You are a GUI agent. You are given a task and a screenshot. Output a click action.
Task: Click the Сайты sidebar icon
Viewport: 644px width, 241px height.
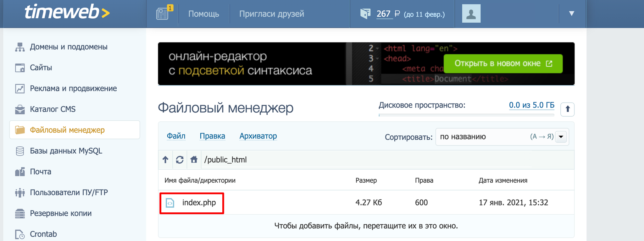(20, 68)
